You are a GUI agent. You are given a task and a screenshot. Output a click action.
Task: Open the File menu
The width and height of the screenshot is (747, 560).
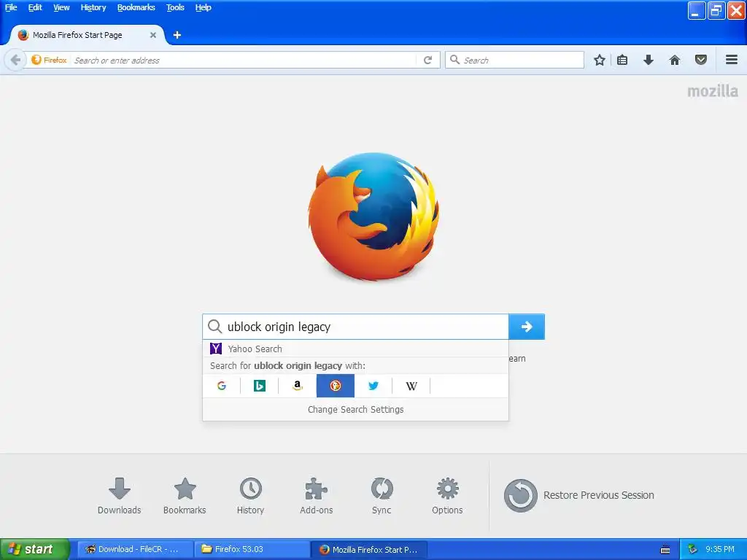pos(11,7)
